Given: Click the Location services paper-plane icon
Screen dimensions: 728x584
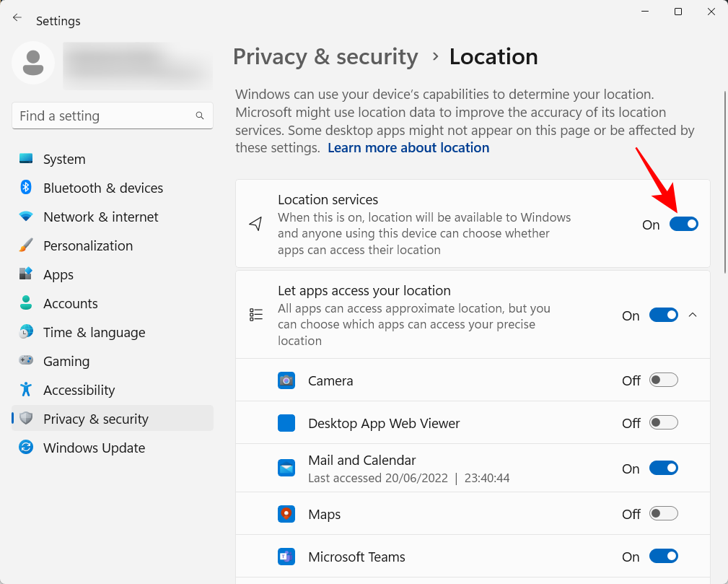Looking at the screenshot, I should pyautogui.click(x=256, y=224).
